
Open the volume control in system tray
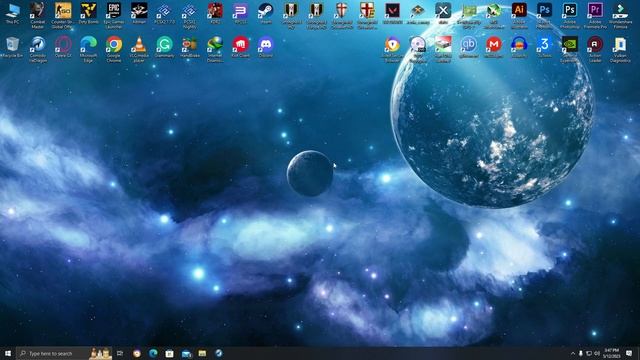597,353
